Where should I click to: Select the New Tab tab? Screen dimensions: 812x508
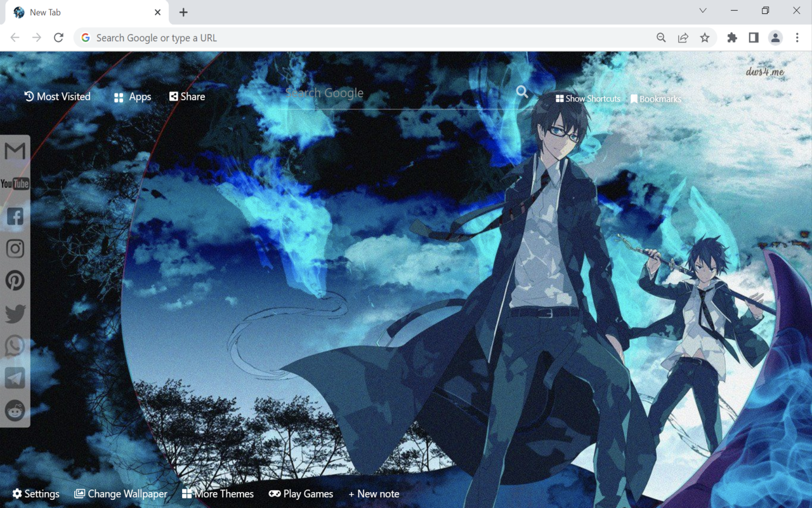[x=88, y=12]
